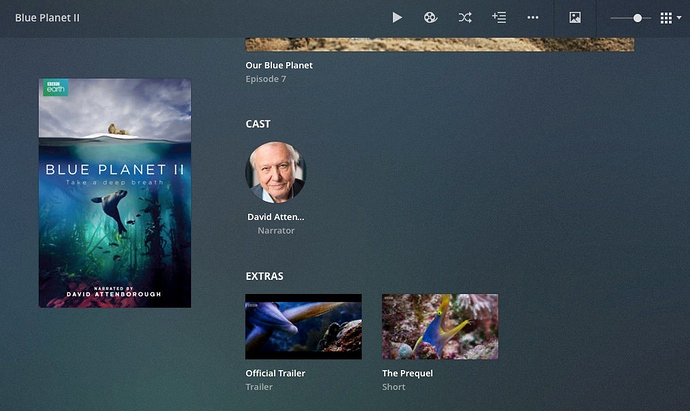690x411 pixels.
Task: Click the Blue Planet II poster
Action: coord(115,193)
